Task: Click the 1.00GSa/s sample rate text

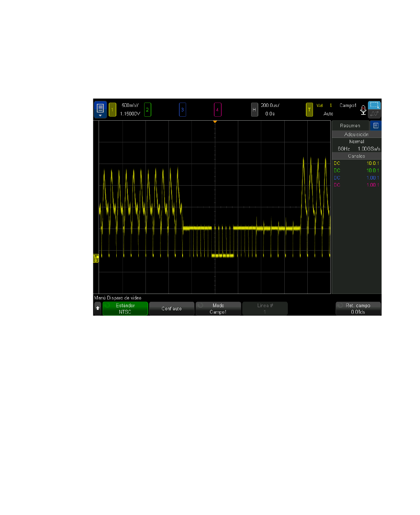Action: [369, 149]
